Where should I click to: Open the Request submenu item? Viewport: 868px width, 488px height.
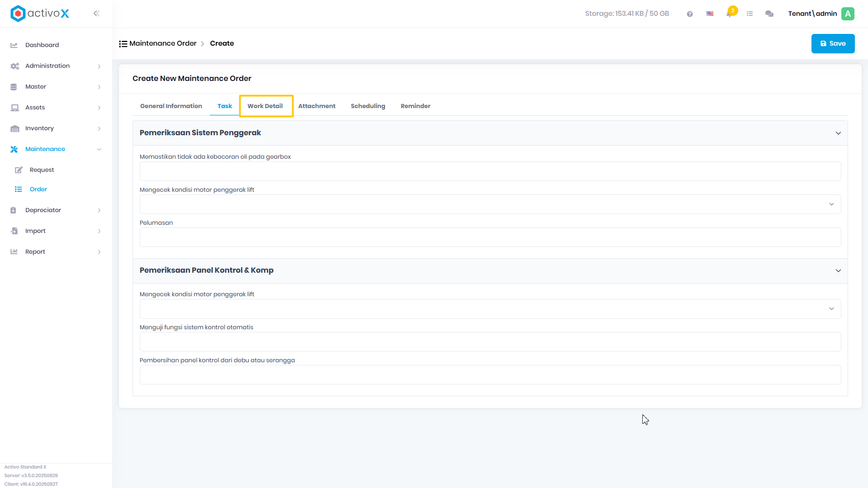pos(42,170)
